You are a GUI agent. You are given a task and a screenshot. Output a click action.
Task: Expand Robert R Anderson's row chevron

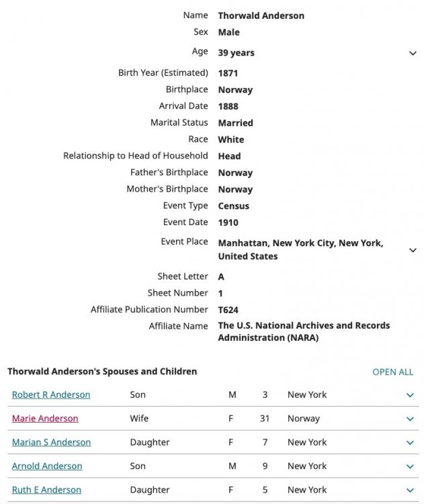410,395
